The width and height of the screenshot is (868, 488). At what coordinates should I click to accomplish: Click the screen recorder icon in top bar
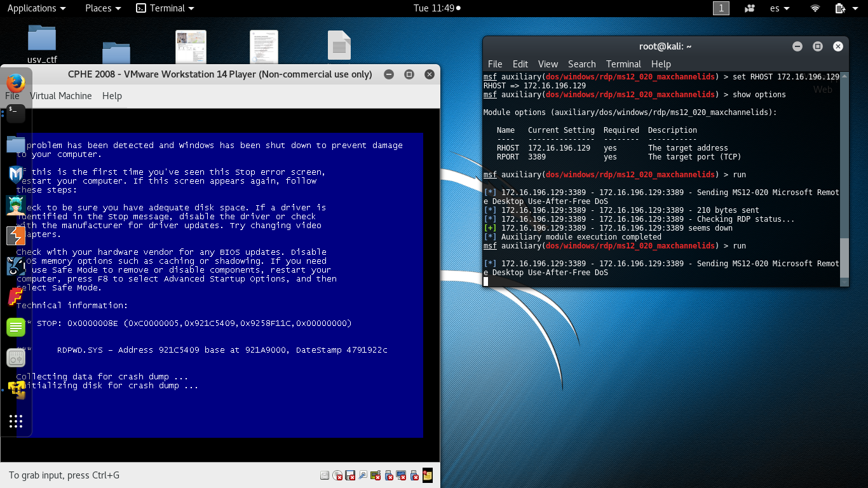[750, 8]
